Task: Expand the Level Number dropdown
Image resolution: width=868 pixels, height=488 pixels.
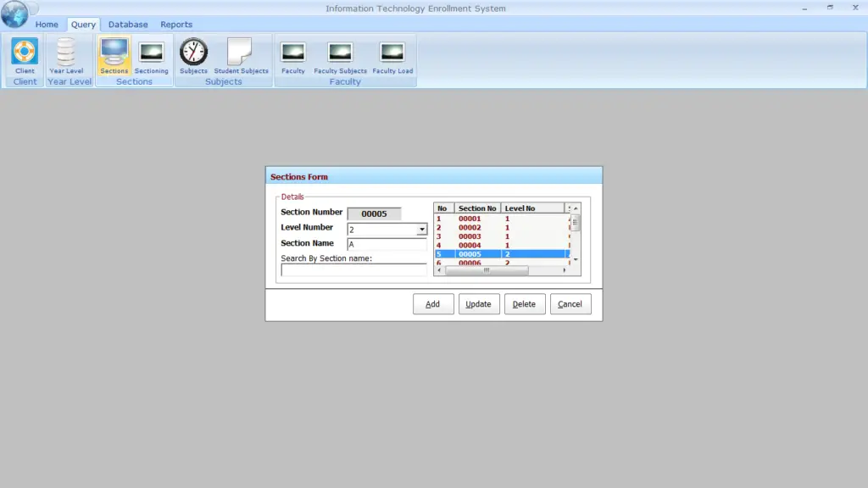Action: tap(421, 230)
